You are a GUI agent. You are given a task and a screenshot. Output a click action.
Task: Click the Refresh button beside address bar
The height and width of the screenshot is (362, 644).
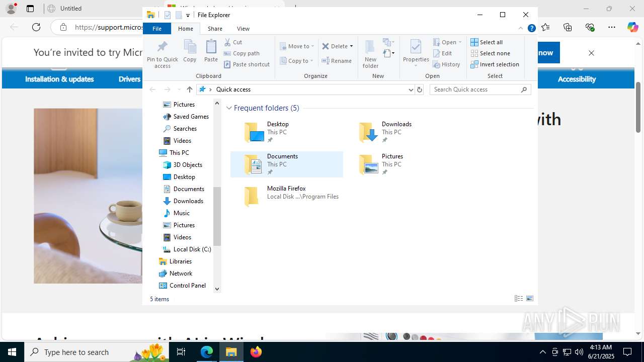tap(420, 89)
